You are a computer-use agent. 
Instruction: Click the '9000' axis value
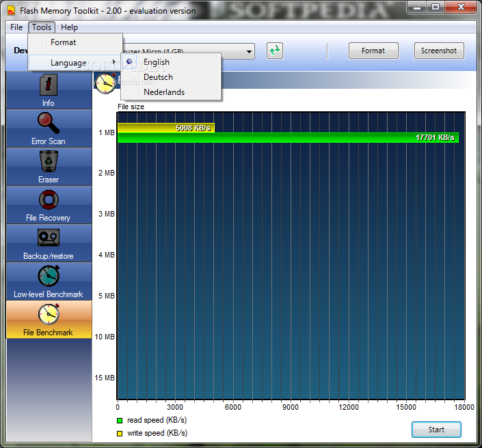(x=290, y=407)
